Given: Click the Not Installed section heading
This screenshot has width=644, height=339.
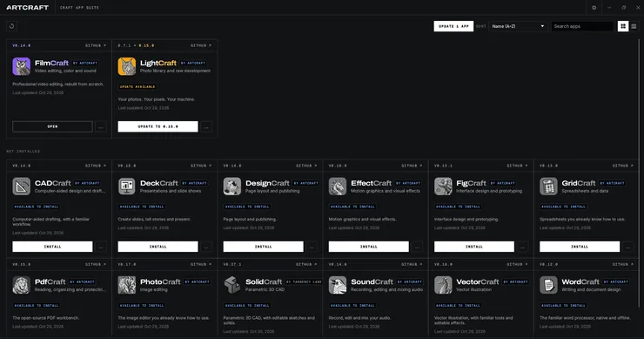Looking at the screenshot, I should tap(23, 152).
